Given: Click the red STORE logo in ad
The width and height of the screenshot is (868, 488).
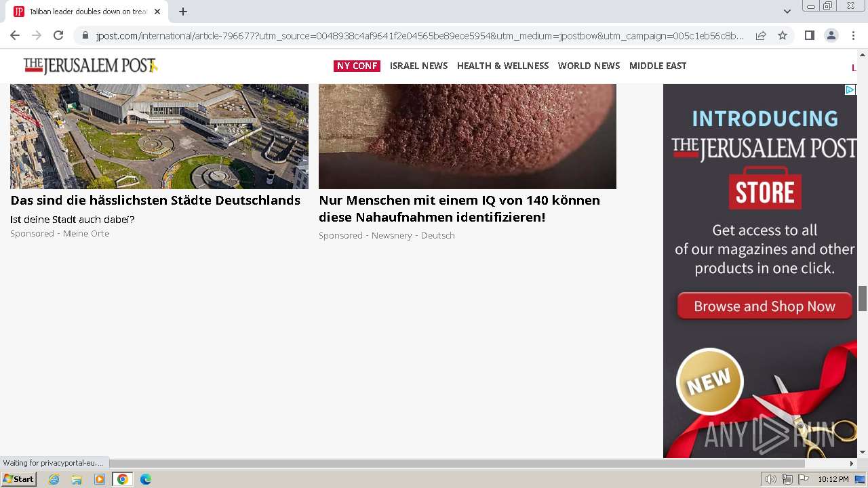Looking at the screenshot, I should tap(765, 190).
